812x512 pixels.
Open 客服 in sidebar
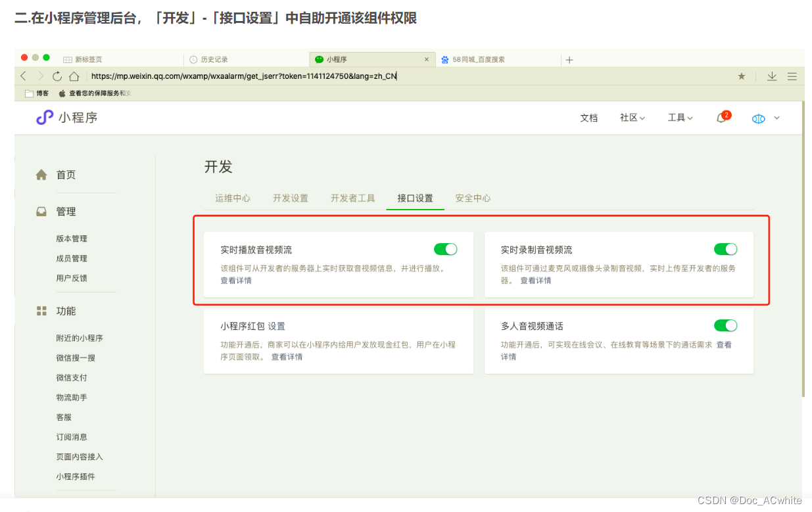(x=64, y=417)
